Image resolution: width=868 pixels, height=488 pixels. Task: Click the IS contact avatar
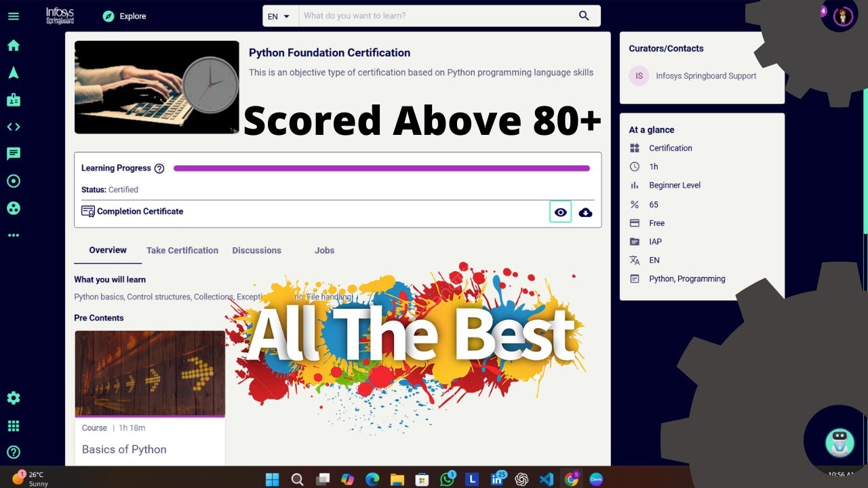(x=639, y=76)
